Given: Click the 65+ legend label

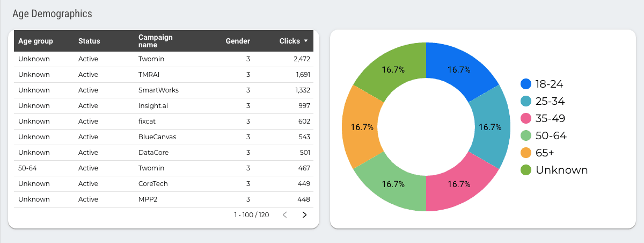Looking at the screenshot, I should click(545, 153).
